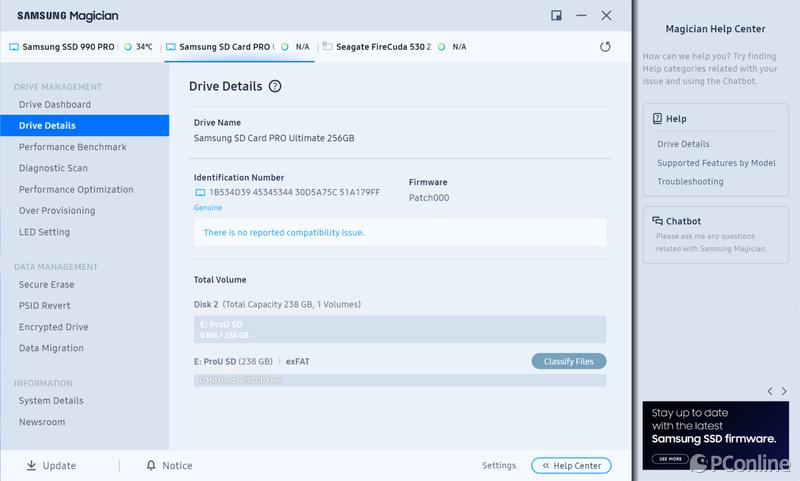Open Data Migration
Image resolution: width=800 pixels, height=481 pixels.
[51, 348]
